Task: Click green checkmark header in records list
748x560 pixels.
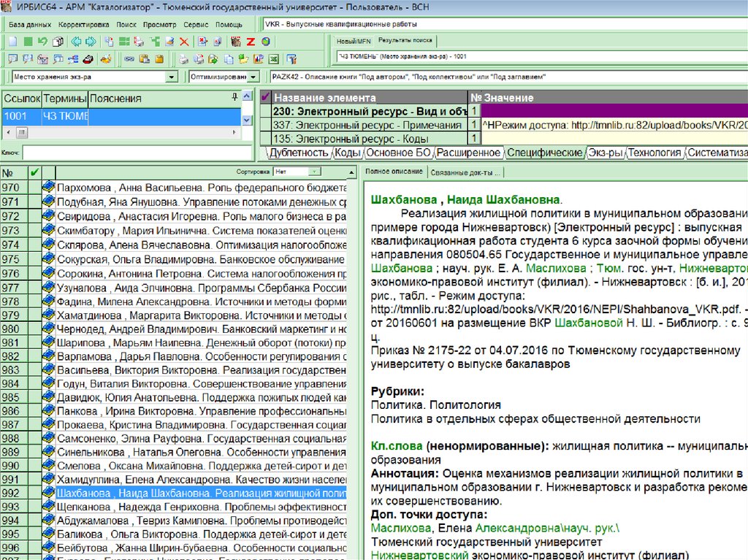Action: click(34, 172)
